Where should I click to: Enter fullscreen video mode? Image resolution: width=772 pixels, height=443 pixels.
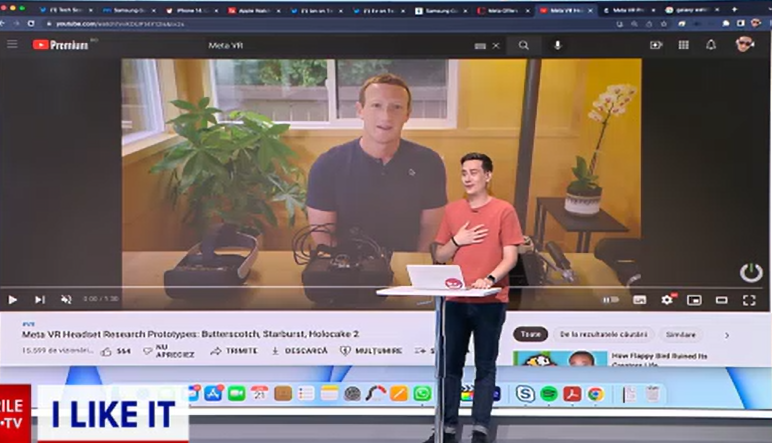point(749,299)
